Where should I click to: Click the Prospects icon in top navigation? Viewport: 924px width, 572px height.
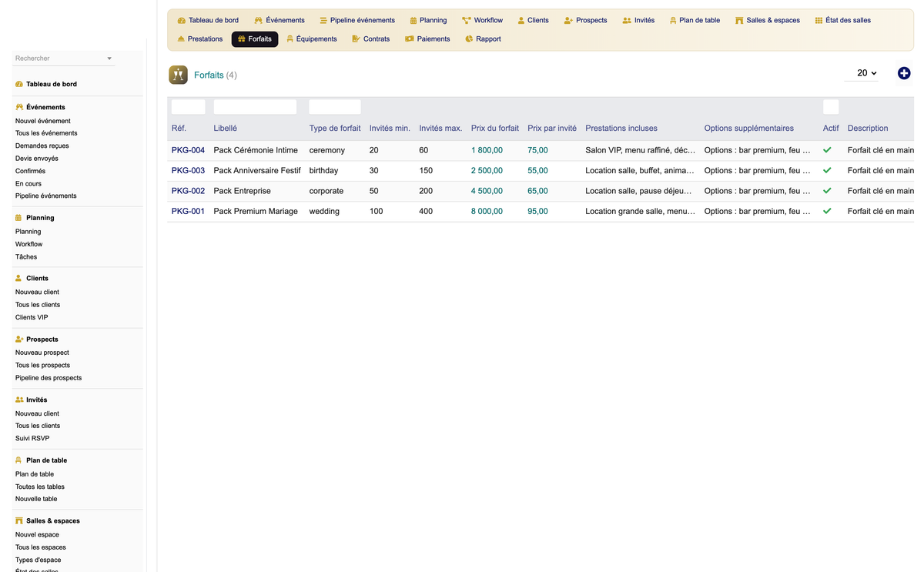tap(568, 20)
